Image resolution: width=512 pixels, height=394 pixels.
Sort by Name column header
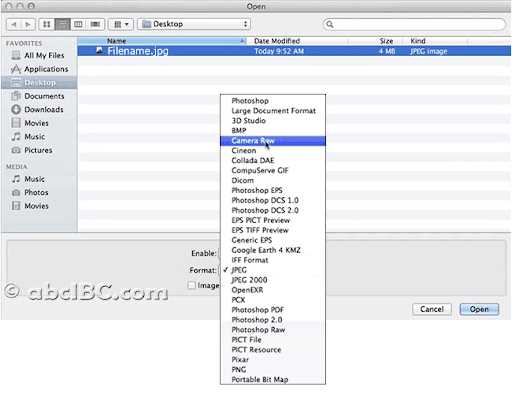[x=162, y=41]
